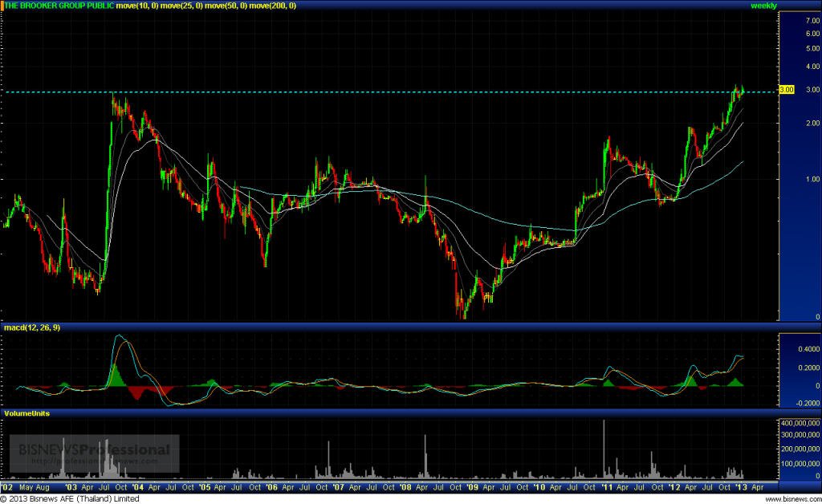Click the '09 year marker on timeline
This screenshot has height=504, width=822.
[472, 487]
